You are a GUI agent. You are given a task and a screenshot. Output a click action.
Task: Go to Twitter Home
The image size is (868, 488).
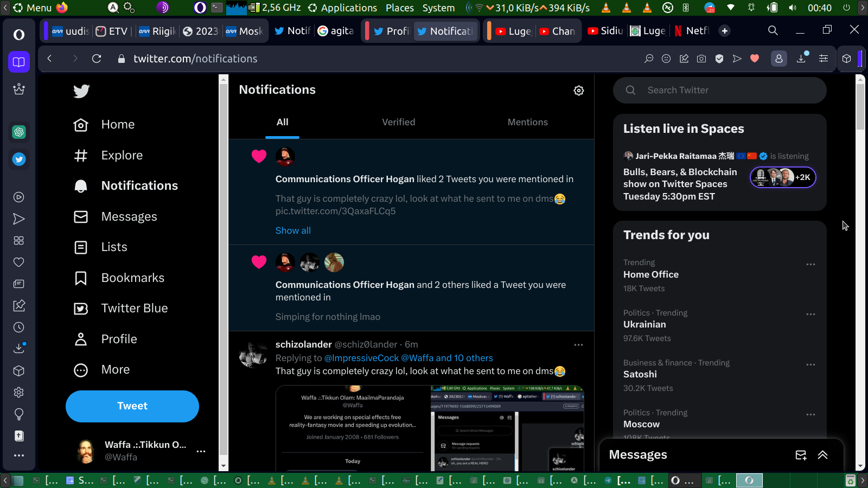104,125
